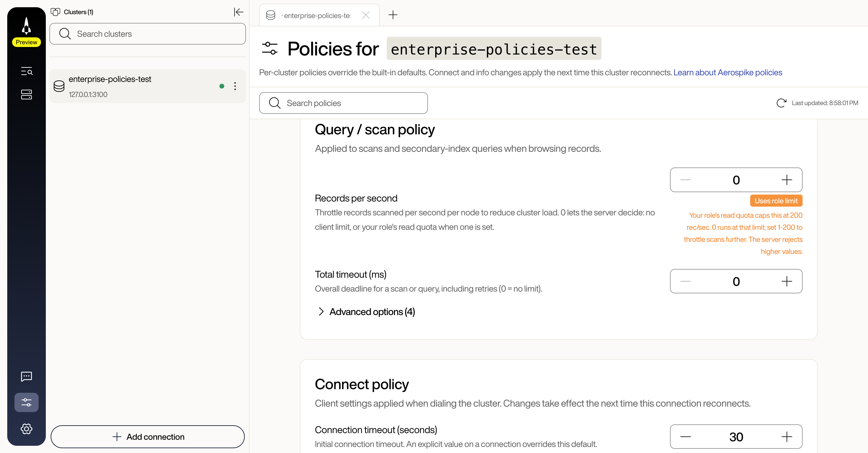Select the policies sliders sidebar icon
Screen dimensions: 868x453
click(x=26, y=402)
